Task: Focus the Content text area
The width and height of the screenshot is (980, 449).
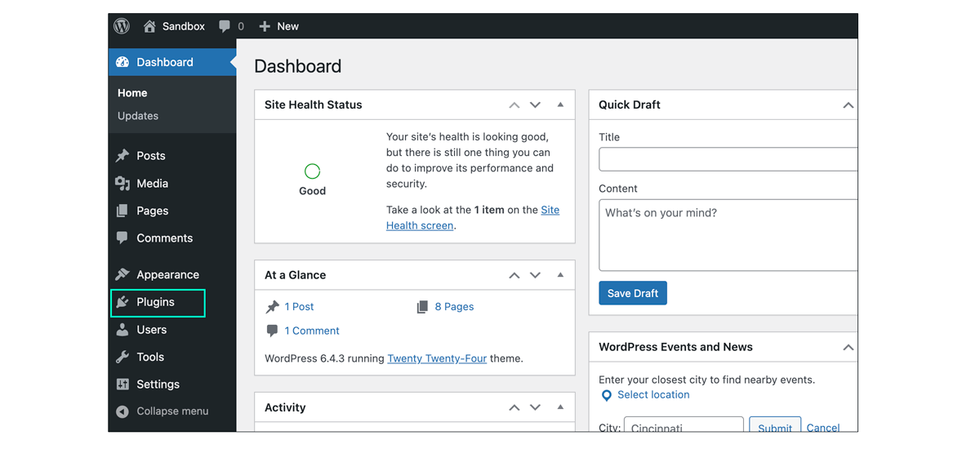Action: pos(728,235)
